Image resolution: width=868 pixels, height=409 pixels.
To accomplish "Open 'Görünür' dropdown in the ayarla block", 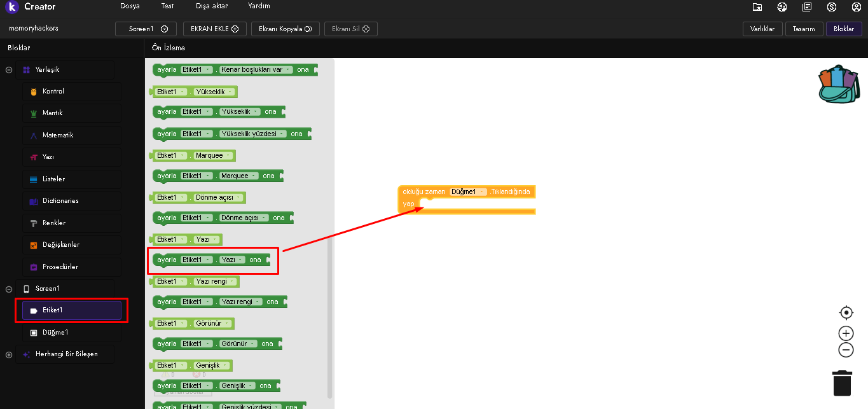I will point(238,343).
